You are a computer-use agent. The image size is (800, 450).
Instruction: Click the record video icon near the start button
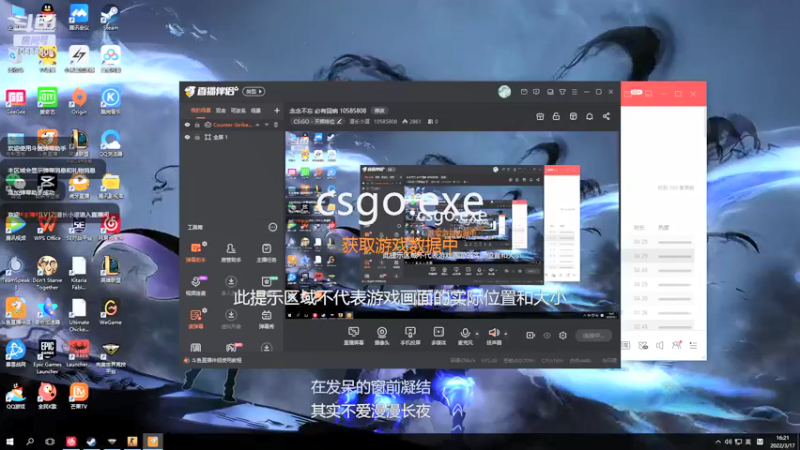(x=531, y=335)
